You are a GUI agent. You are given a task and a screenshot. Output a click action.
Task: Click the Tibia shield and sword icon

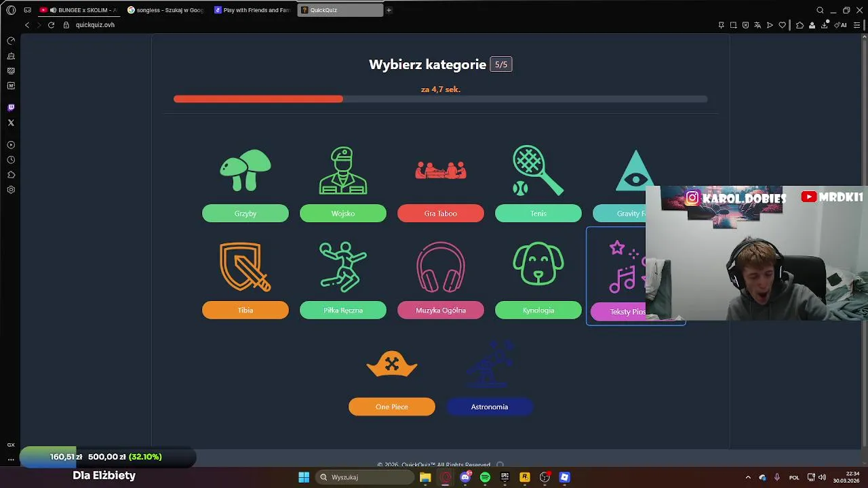tap(245, 267)
